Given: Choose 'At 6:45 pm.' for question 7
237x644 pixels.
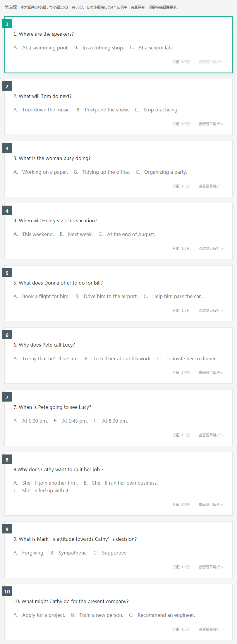Looking at the screenshot, I should coord(75,421).
